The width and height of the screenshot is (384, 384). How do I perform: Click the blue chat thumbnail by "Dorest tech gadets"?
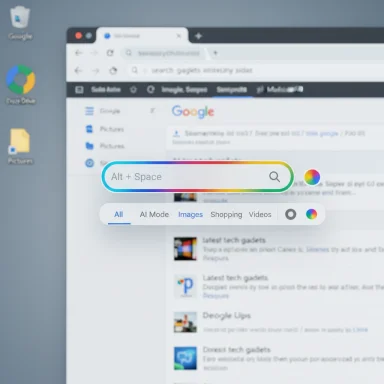185,358
